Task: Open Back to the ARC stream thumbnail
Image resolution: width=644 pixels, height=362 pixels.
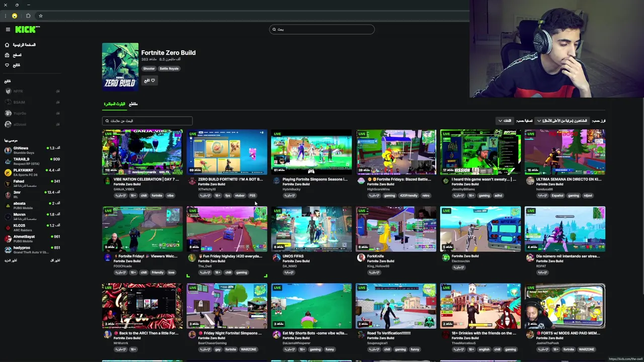Action: click(x=142, y=306)
